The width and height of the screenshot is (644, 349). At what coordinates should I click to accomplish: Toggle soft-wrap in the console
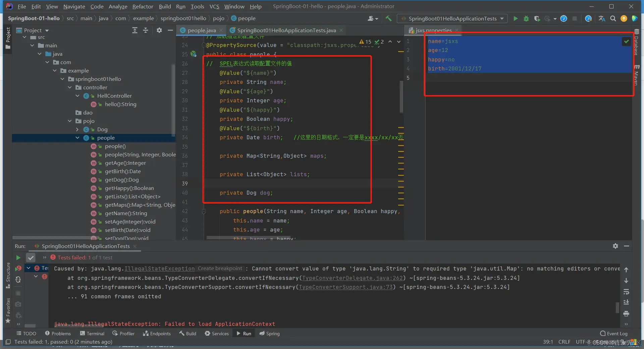[626, 292]
